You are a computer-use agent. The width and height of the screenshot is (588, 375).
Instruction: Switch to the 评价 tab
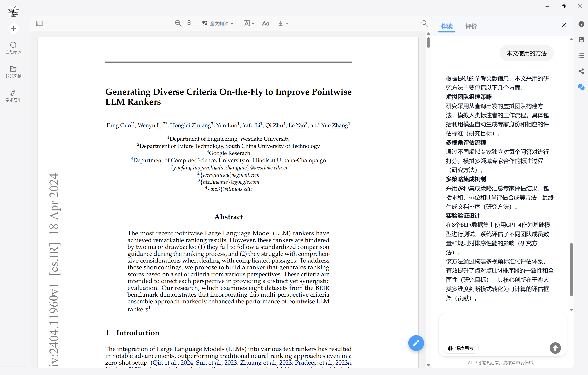click(471, 26)
